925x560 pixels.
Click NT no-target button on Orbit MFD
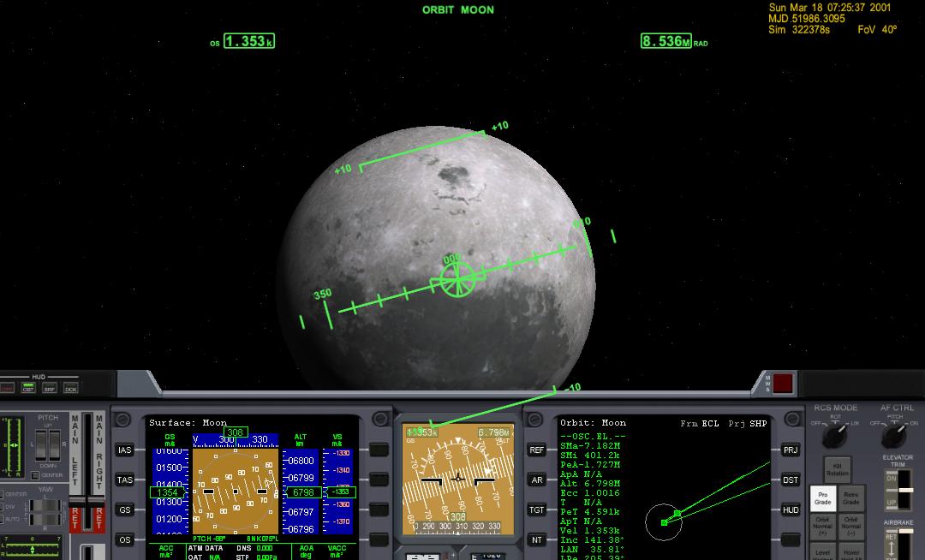point(536,539)
